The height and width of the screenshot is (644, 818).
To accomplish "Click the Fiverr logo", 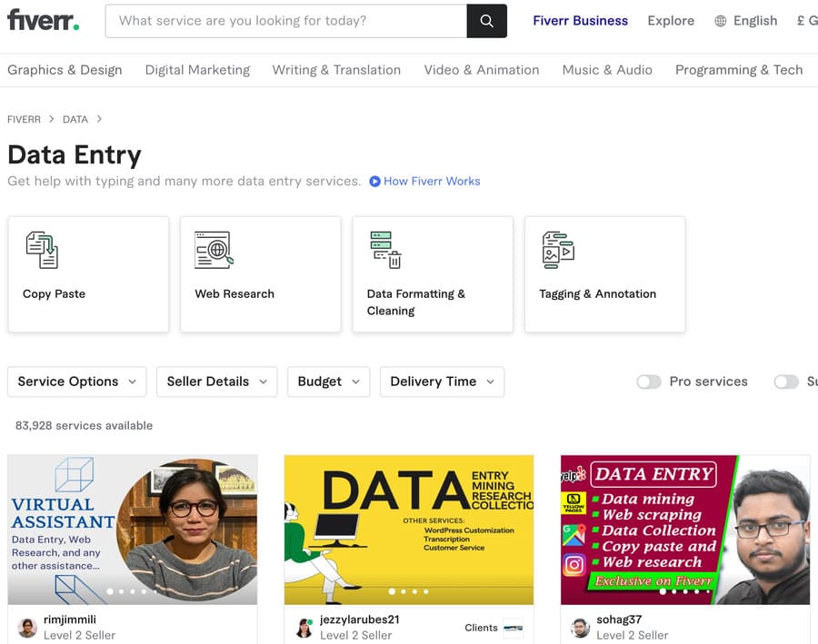I will (x=44, y=21).
